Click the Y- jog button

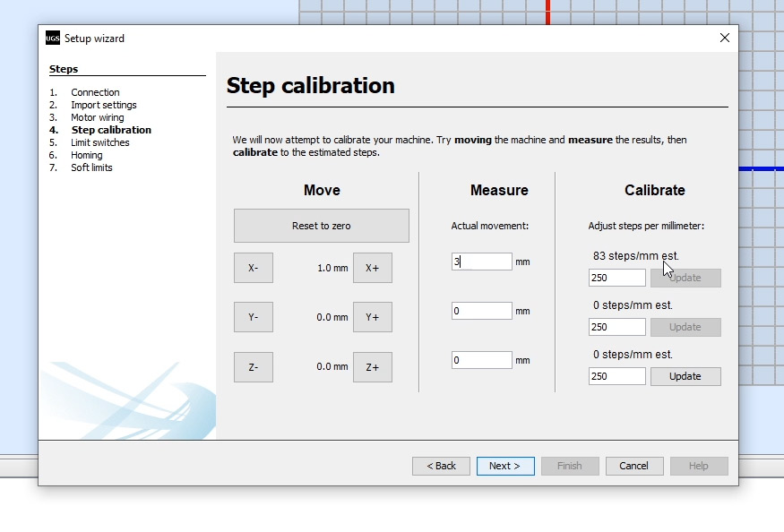(x=253, y=316)
